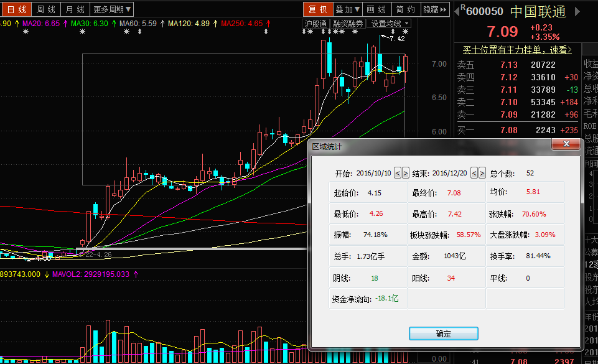
Task: Select the 卖五 ask price 7.13
Action: click(x=509, y=65)
